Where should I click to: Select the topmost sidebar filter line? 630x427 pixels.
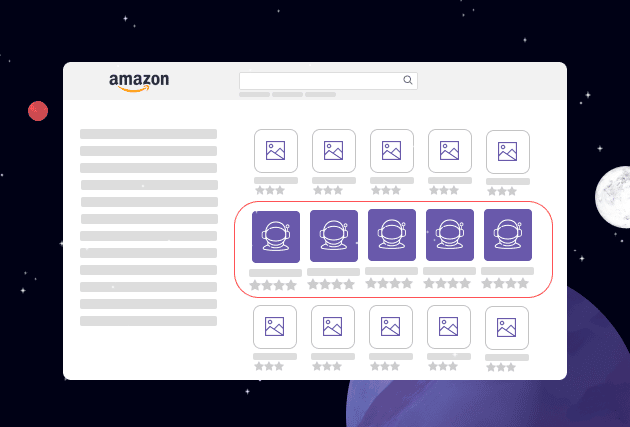point(148,134)
